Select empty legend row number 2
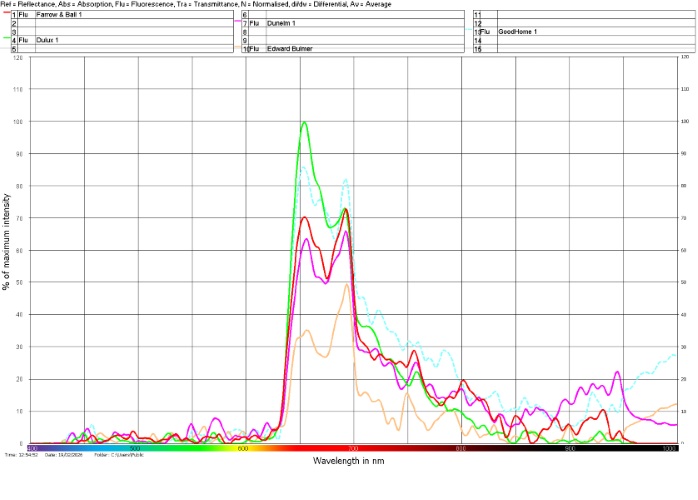This screenshot has height=500, width=698. point(122,23)
